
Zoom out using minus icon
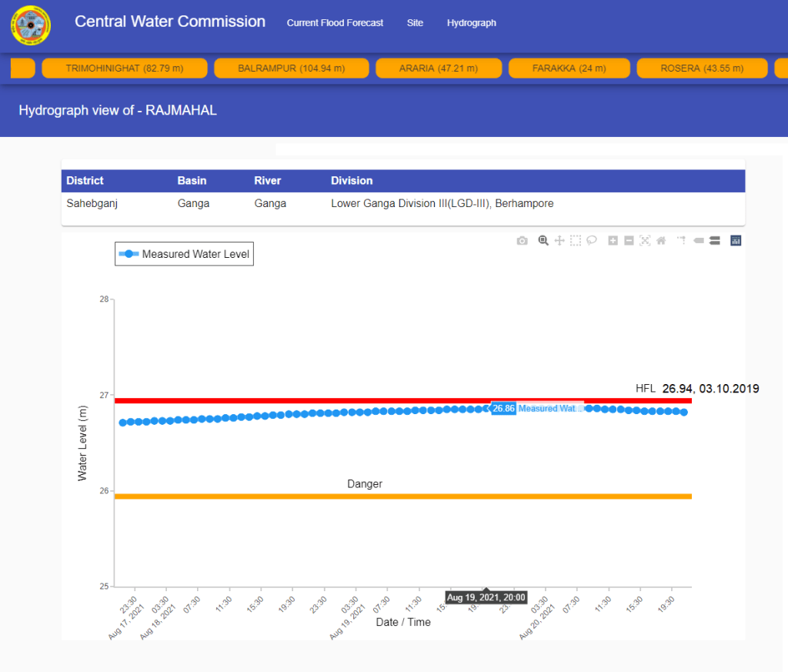click(629, 241)
